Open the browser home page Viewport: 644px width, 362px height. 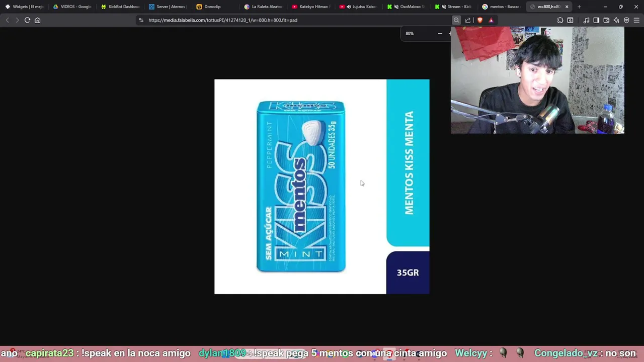tap(37, 20)
